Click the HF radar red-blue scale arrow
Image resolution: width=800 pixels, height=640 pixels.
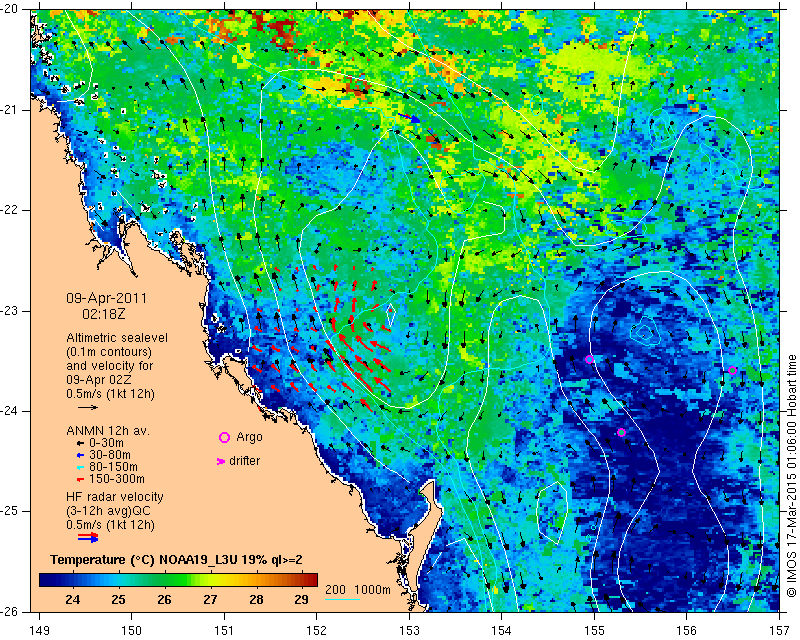tap(88, 537)
